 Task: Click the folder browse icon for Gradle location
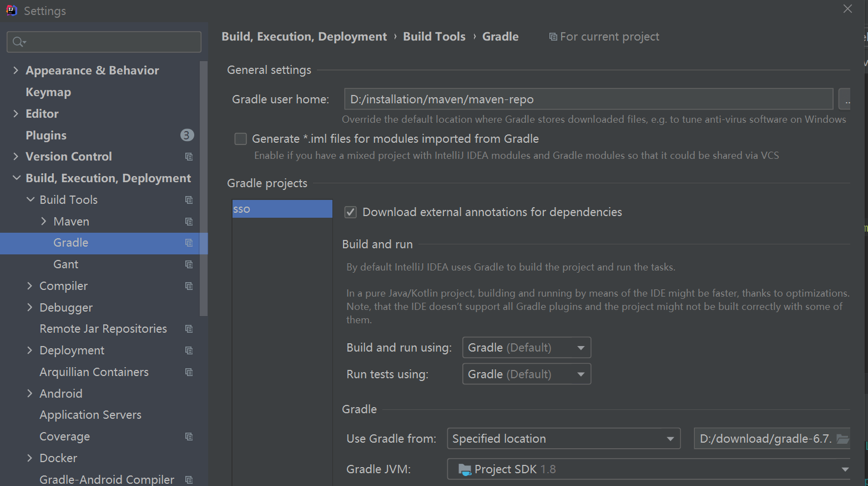[842, 439]
